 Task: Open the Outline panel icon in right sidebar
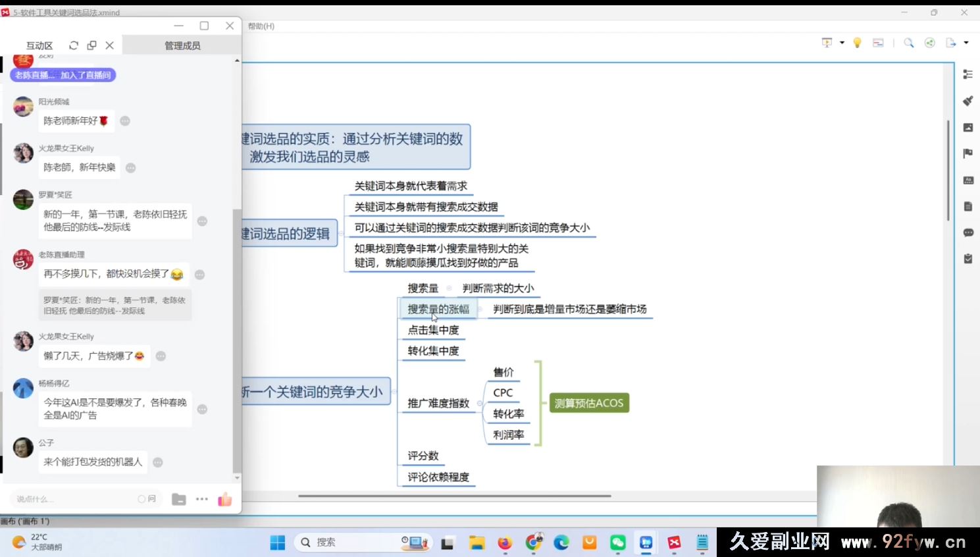967,74
